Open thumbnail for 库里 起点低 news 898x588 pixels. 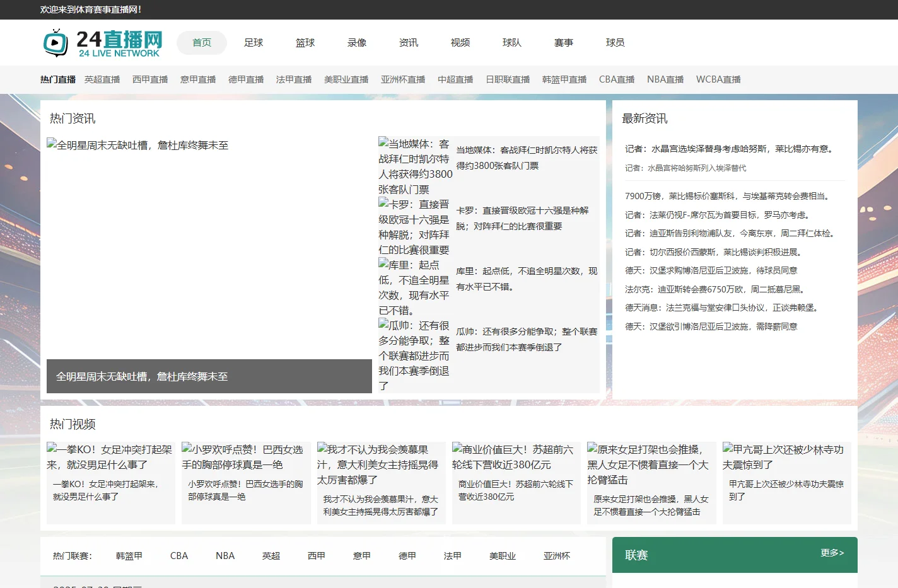point(415,287)
